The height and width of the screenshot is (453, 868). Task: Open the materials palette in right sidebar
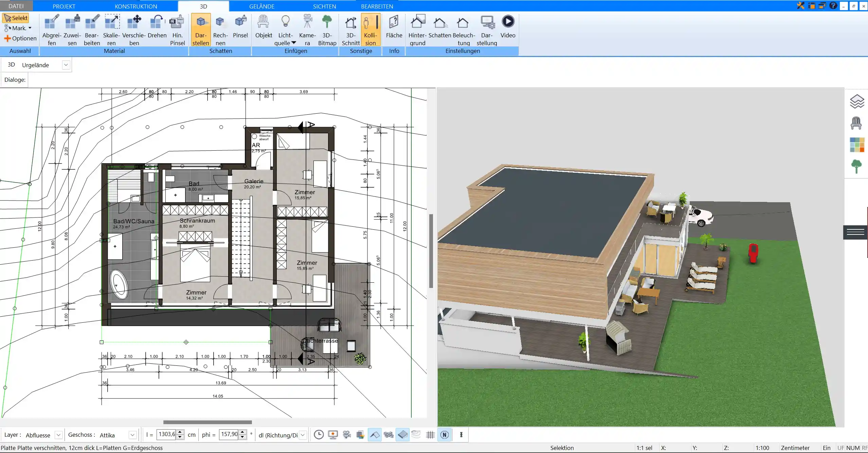point(857,145)
